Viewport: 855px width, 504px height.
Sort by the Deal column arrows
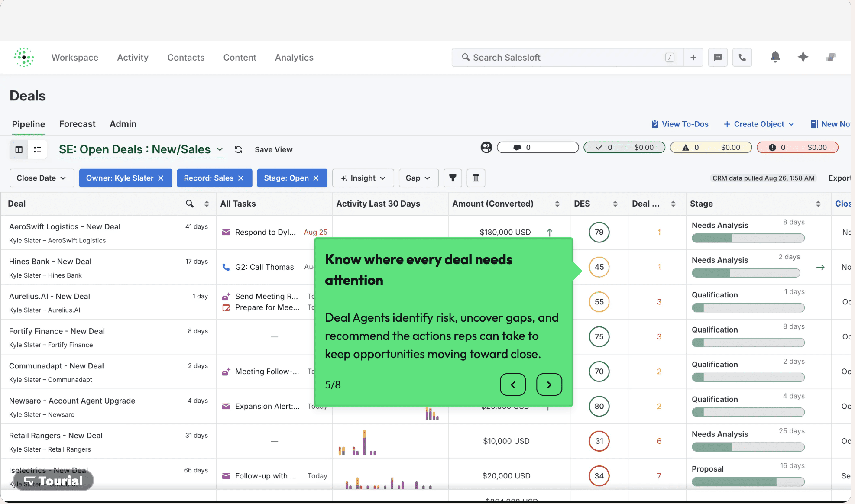[x=207, y=204]
